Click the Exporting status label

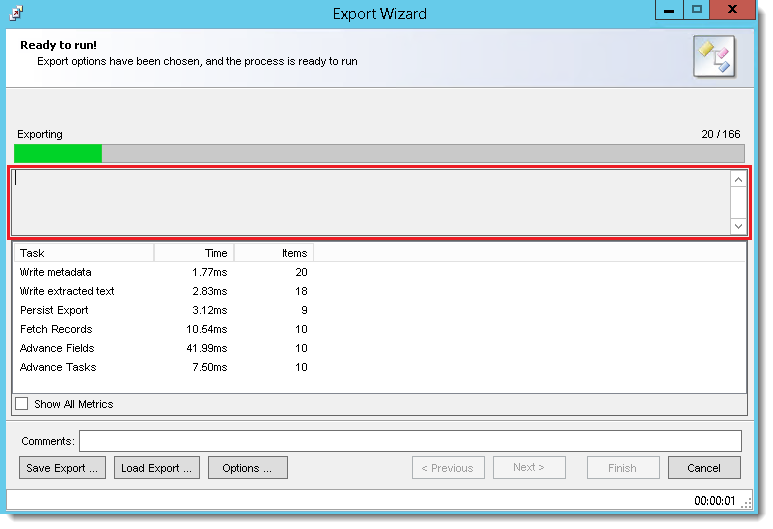tap(40, 134)
